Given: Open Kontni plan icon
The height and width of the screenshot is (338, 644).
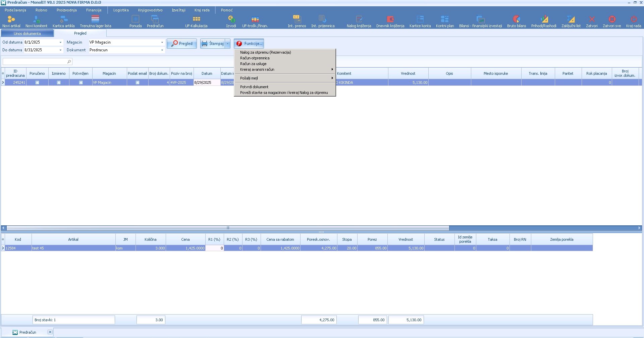Looking at the screenshot, I should coord(445,19).
